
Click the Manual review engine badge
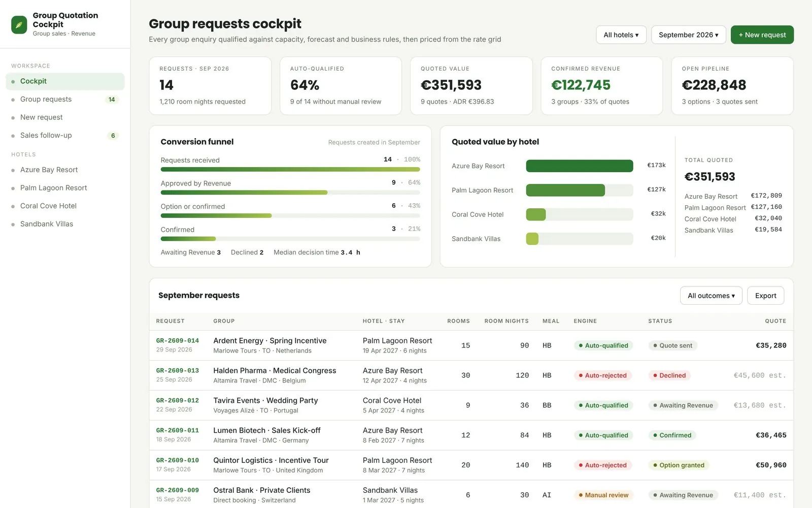pos(603,495)
